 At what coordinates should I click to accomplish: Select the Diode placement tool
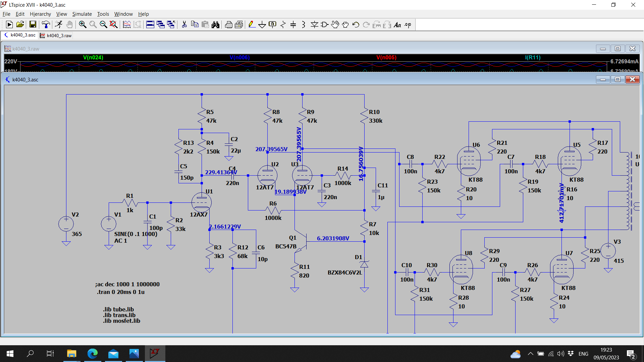coord(314,24)
